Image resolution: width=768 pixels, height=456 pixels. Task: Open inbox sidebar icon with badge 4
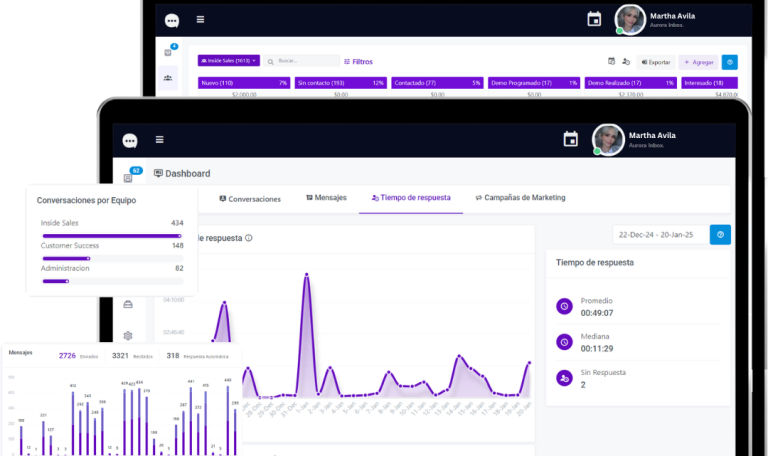(168, 52)
